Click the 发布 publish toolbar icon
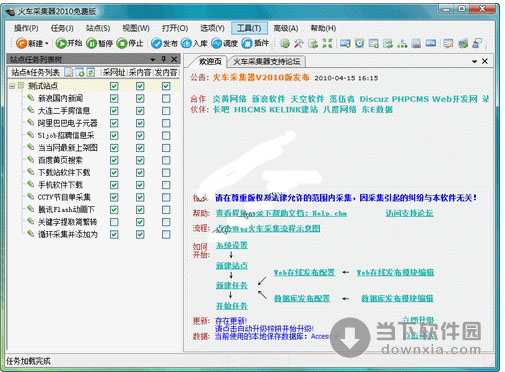 [x=156, y=43]
